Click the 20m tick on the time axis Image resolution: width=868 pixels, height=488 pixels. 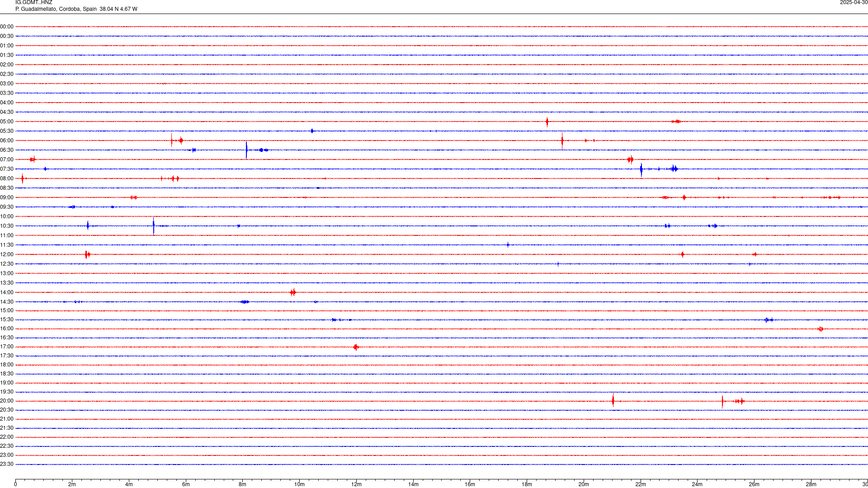point(584,484)
